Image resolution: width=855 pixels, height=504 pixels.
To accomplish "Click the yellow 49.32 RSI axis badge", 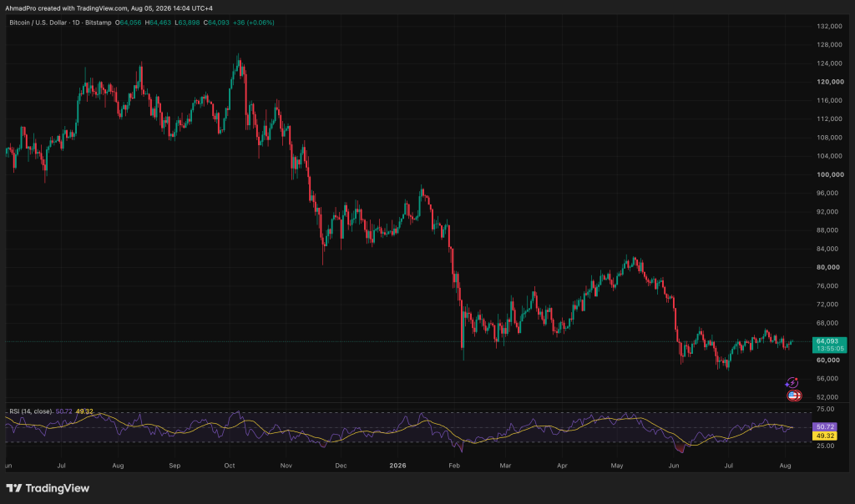I will [x=824, y=436].
